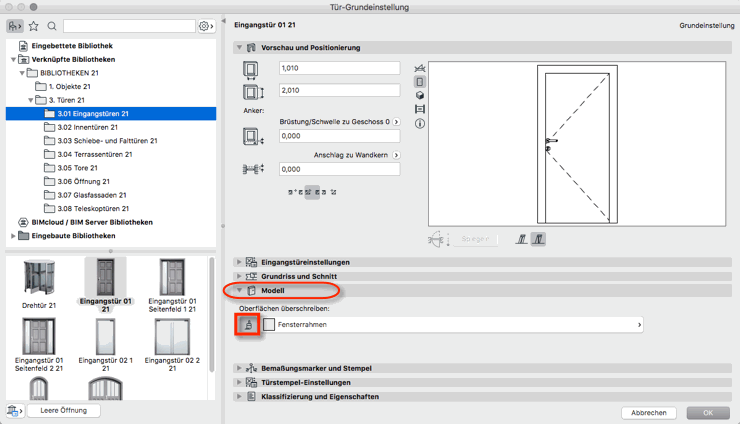740x424 pixels.
Task: Choose Eingangstür 01 Seitenfeld 2 21 thumbnail
Action: click(39, 345)
